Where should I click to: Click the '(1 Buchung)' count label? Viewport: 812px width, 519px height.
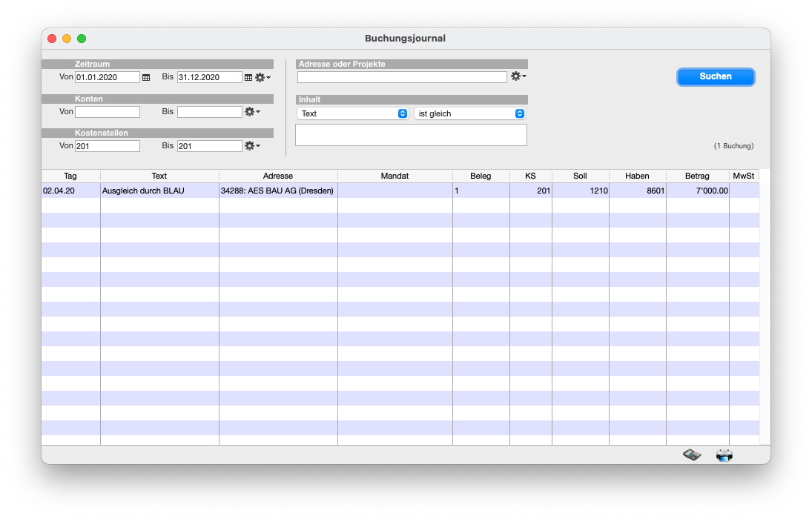734,146
